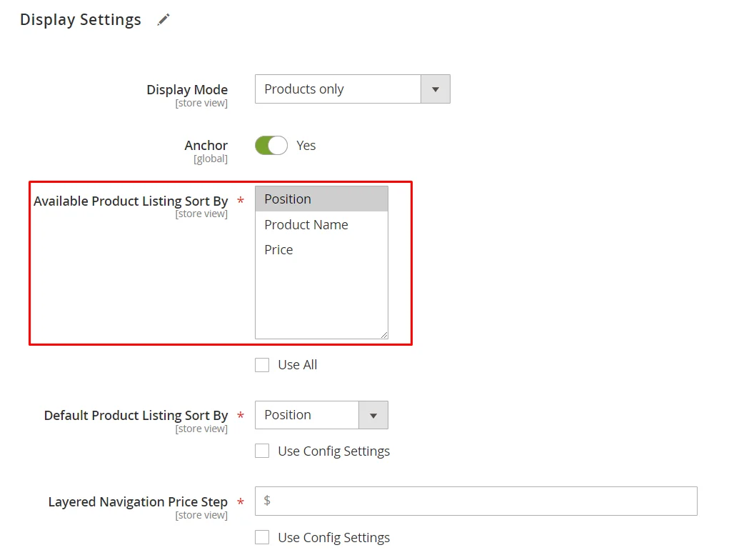
Task: Click the Display Mode field label
Action: pyautogui.click(x=187, y=90)
